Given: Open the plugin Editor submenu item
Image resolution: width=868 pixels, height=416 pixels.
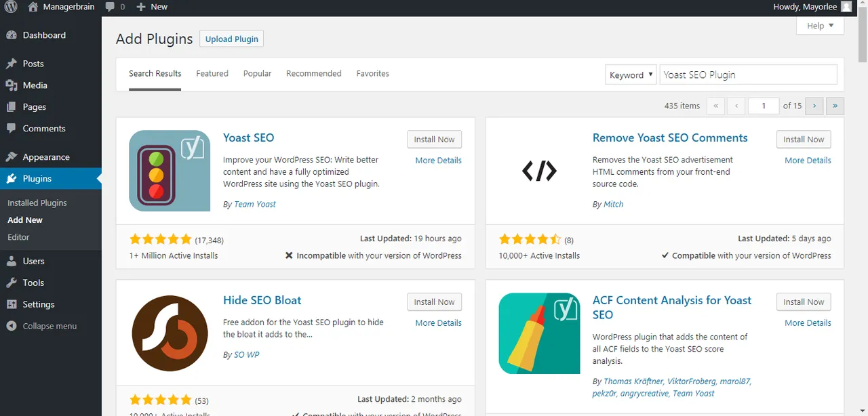Looking at the screenshot, I should pos(18,237).
